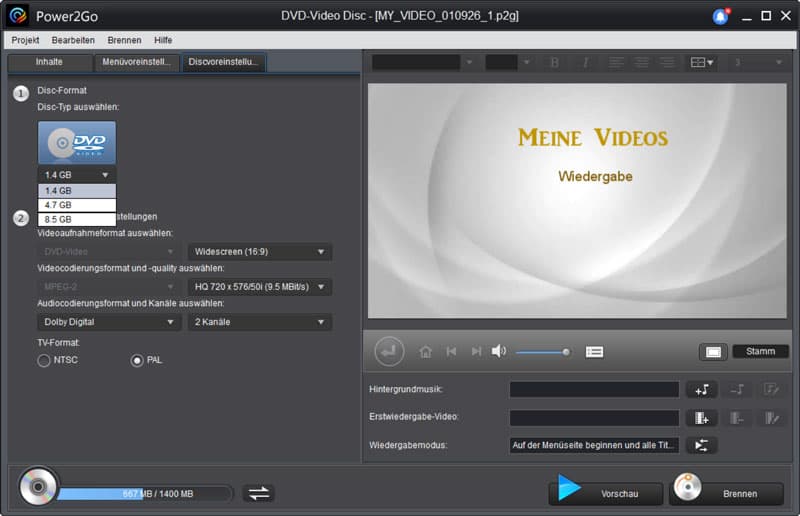Open the Widescreen (16:9) aspect dropdown

coord(259,252)
